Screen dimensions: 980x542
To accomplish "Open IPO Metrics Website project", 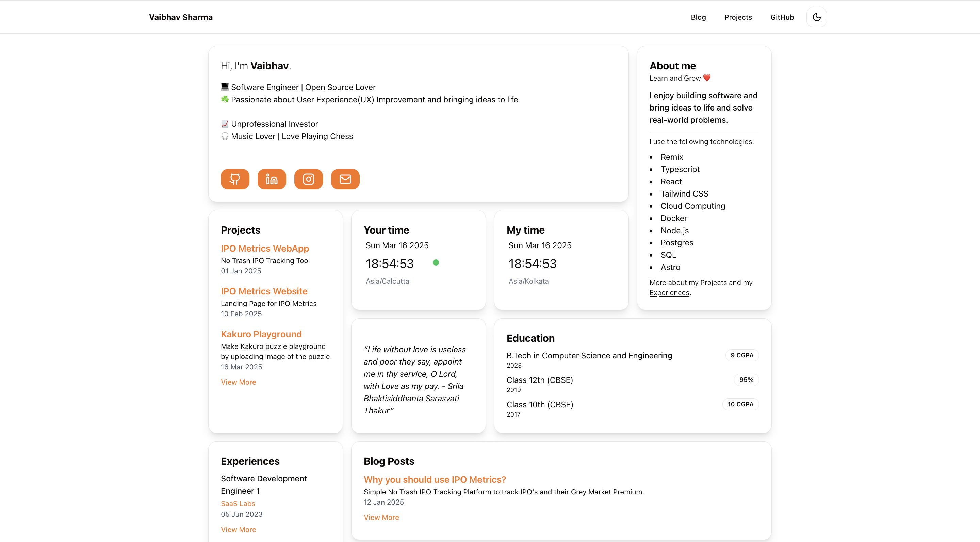I will coord(264,291).
